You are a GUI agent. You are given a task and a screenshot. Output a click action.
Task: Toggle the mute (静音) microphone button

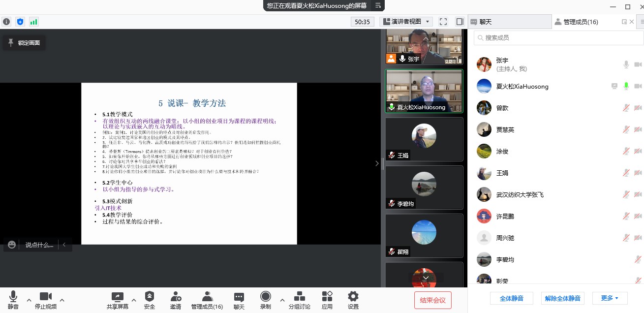[x=13, y=297]
